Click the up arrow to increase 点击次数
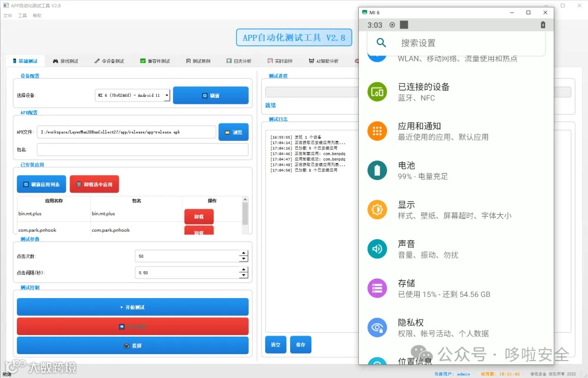The width and height of the screenshot is (588, 378). click(243, 253)
